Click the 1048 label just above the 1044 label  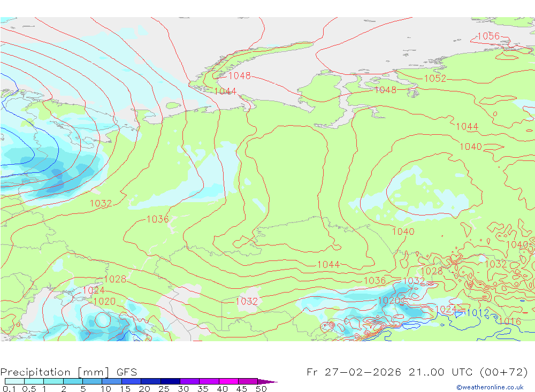(x=239, y=75)
